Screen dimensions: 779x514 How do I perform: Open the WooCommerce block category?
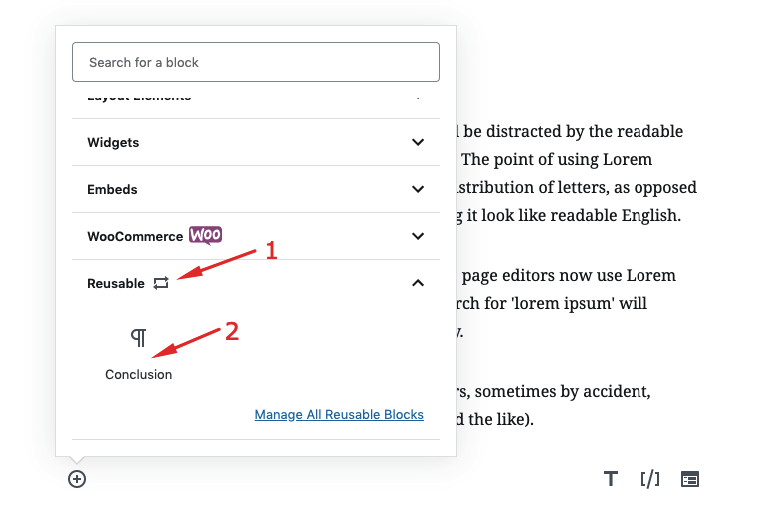pyautogui.click(x=255, y=236)
